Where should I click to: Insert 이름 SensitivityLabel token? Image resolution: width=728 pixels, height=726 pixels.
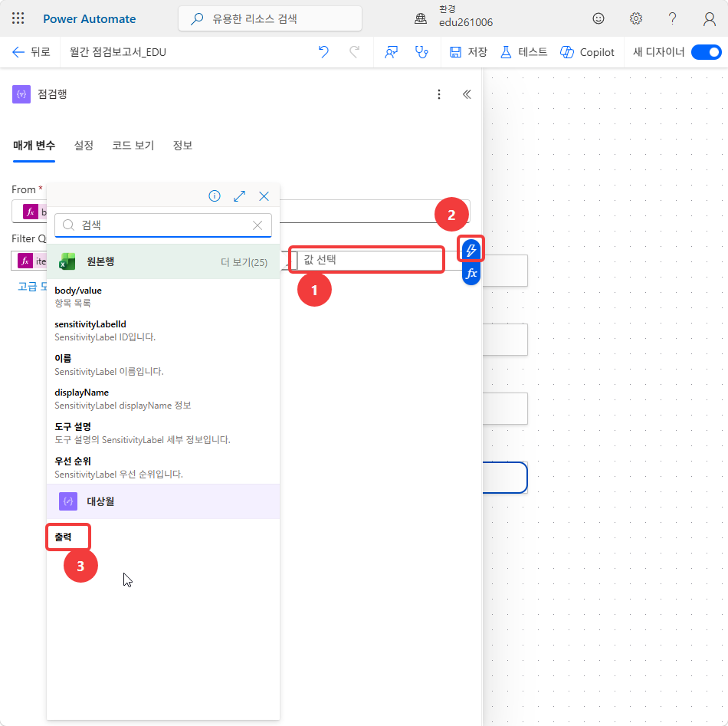[x=163, y=365]
